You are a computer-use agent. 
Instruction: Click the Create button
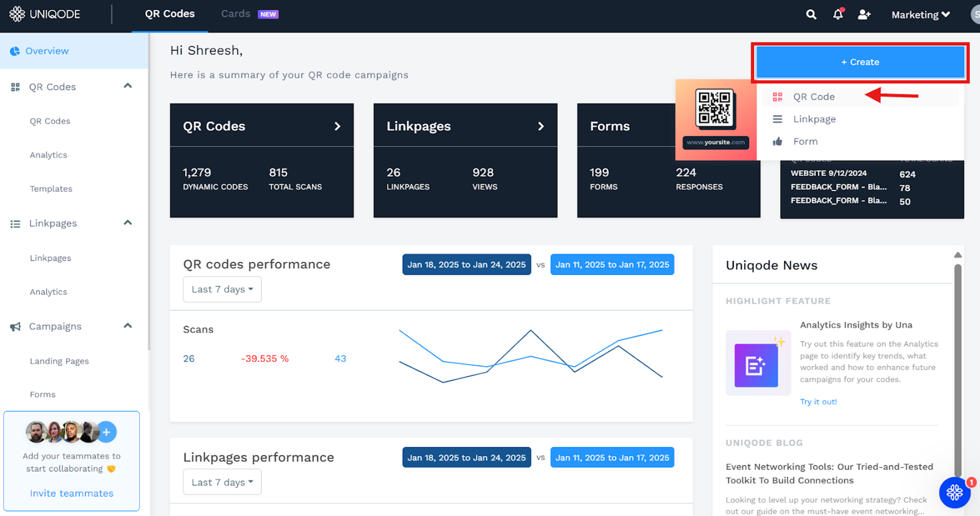(860, 62)
